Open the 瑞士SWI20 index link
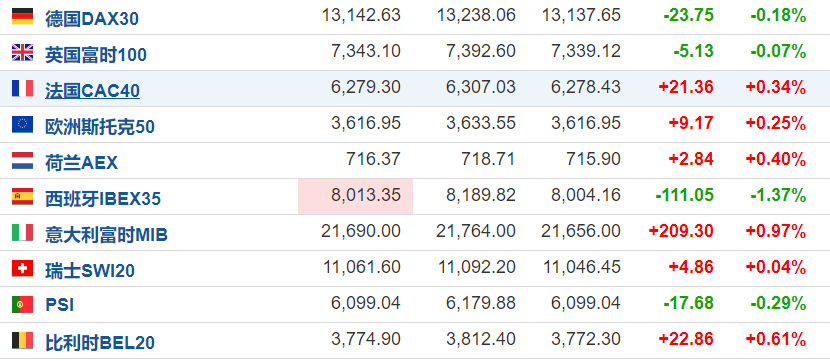The height and width of the screenshot is (361, 830). (x=90, y=271)
